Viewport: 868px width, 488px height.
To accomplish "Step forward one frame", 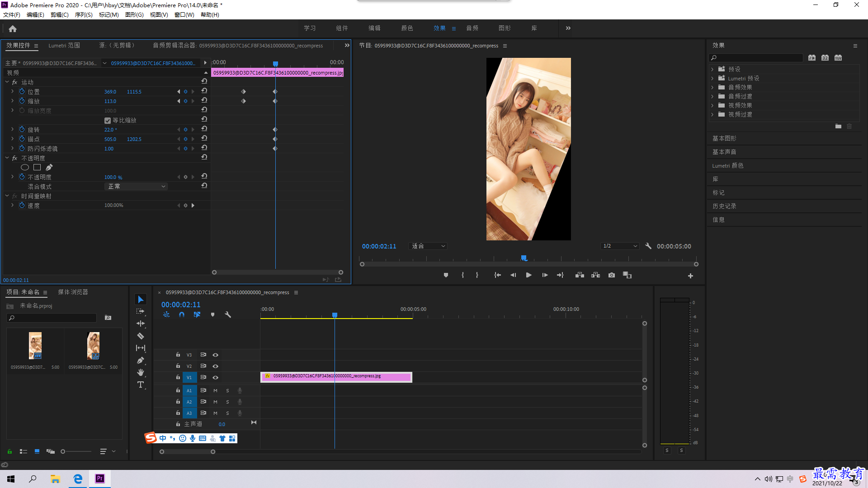I will point(545,275).
